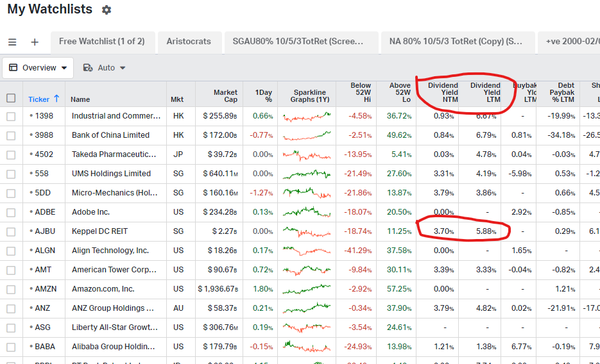Add a new watchlist with plus icon
The image size is (600, 364).
tap(35, 42)
